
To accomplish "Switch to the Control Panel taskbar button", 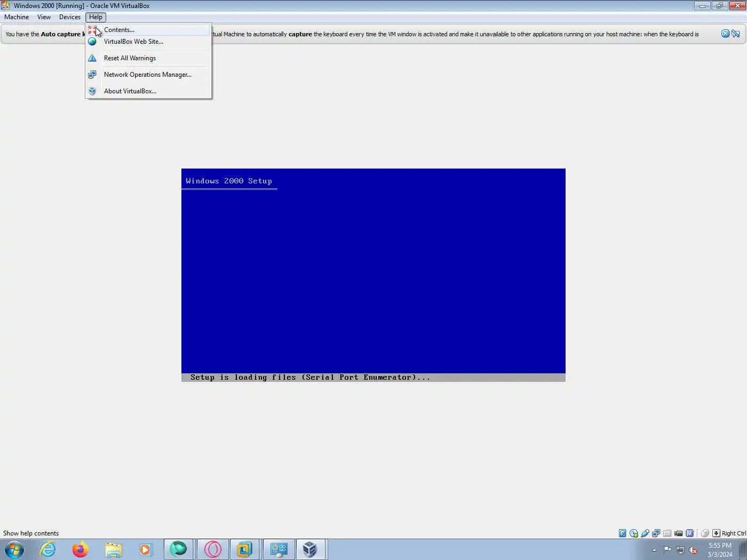I will (x=279, y=549).
